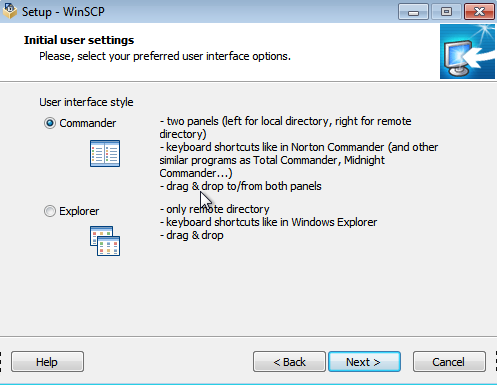Click the Initial user settings heading
Screen dimensions: 497x385
coord(79,40)
